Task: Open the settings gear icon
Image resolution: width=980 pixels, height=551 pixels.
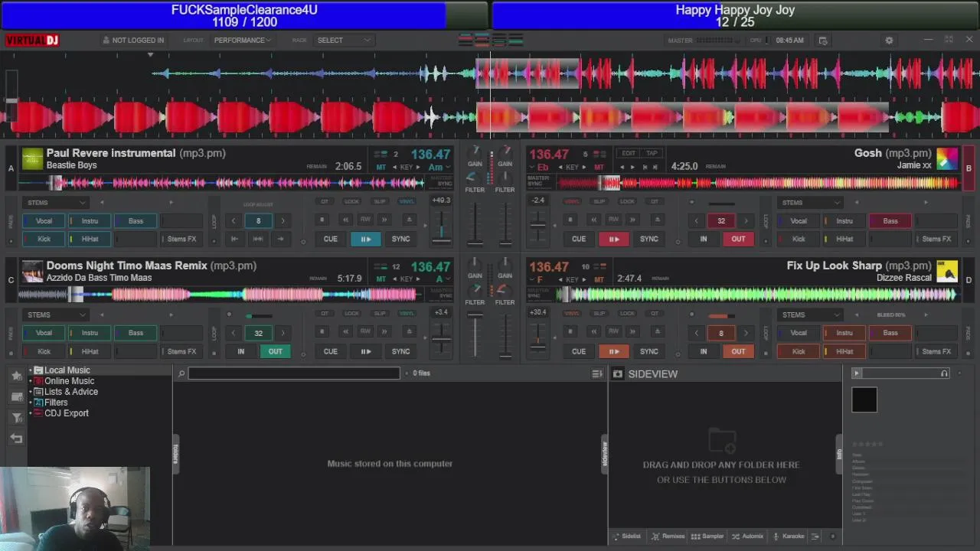Action: (889, 41)
